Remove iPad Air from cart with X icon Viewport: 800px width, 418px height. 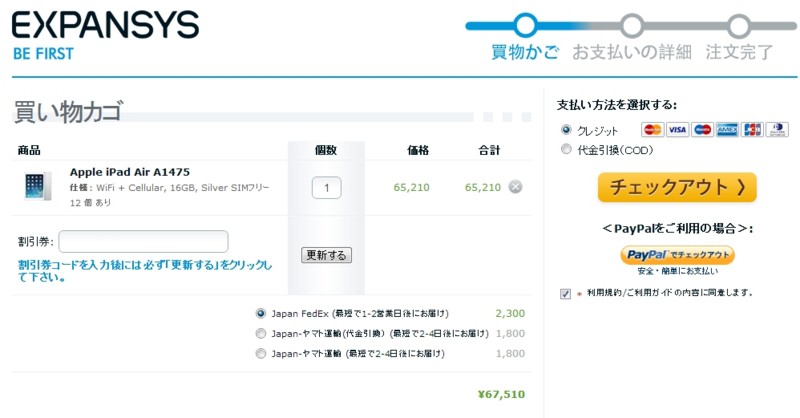click(x=515, y=187)
